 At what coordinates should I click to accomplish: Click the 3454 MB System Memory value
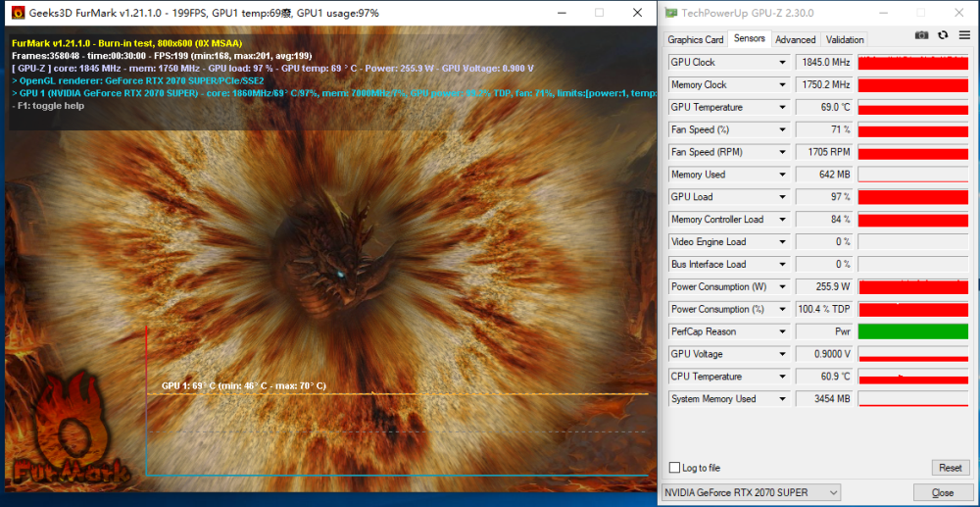coord(824,399)
